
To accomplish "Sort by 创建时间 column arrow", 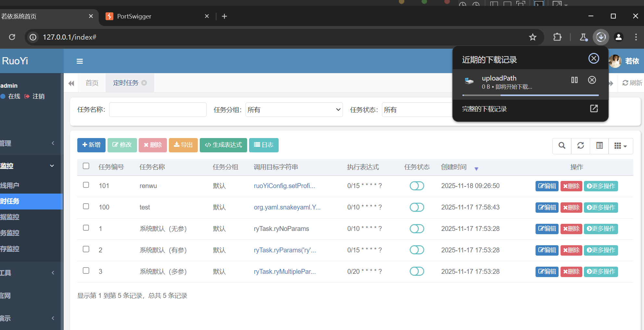I will tap(476, 169).
